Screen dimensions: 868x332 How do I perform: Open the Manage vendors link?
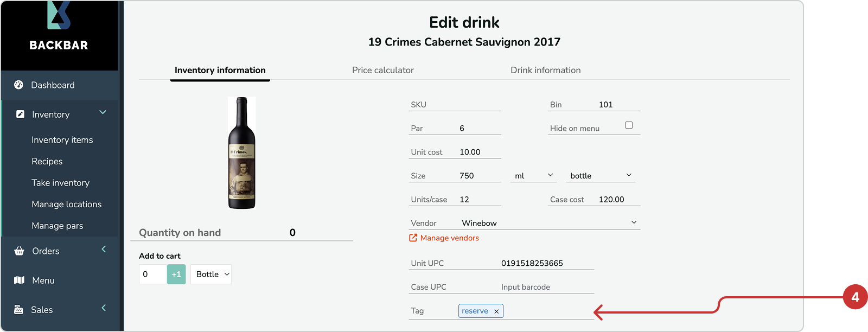coord(450,238)
